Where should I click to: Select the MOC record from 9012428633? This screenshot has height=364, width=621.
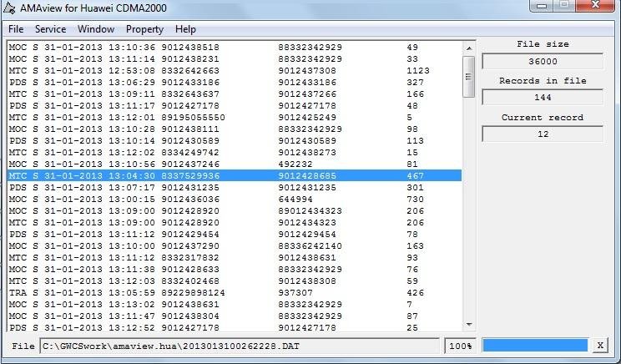[235, 270]
